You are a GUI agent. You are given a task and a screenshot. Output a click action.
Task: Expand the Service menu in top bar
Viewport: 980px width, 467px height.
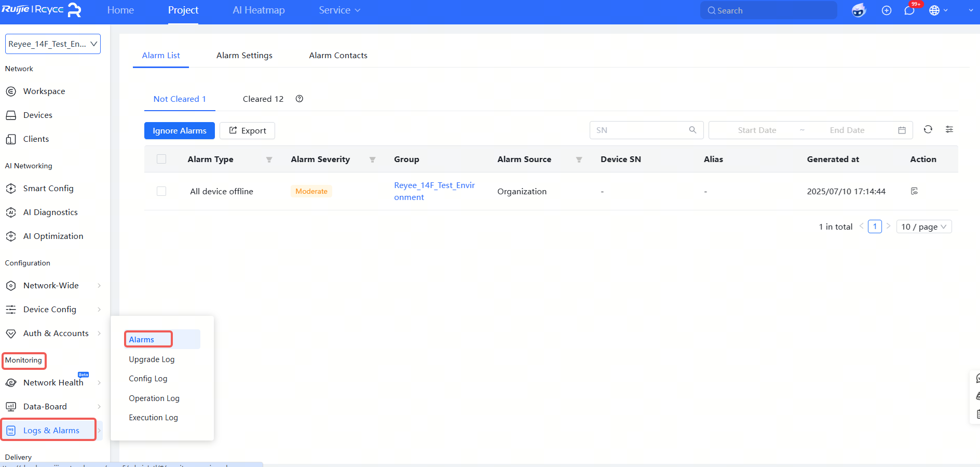[x=339, y=10]
